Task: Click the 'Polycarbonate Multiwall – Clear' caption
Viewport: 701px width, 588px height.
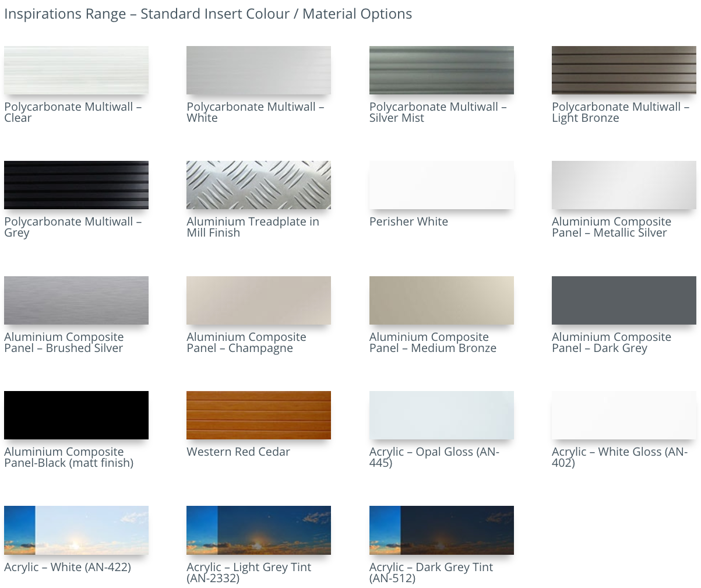Action: click(x=73, y=112)
